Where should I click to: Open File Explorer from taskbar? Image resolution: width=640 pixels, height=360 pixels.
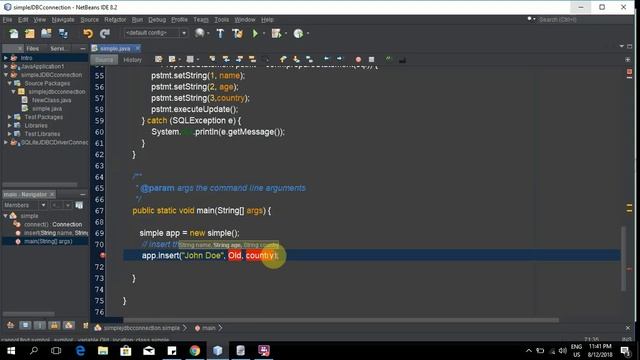coord(103,351)
